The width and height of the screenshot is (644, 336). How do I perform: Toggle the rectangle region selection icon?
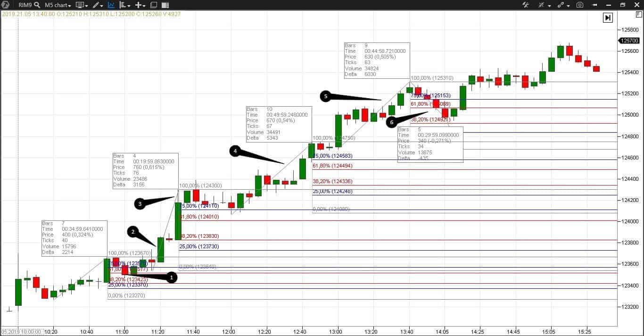click(153, 5)
